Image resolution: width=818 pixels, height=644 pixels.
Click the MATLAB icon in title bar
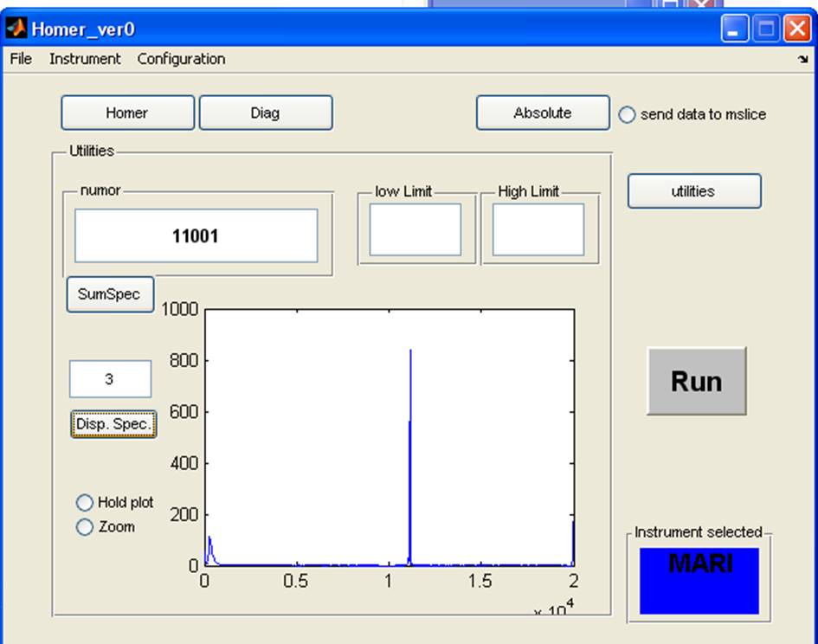click(16, 29)
